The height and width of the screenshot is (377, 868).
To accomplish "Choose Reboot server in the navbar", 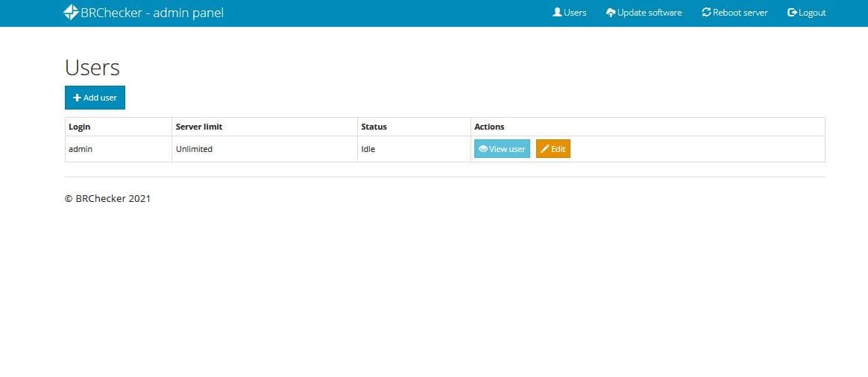I will (735, 12).
